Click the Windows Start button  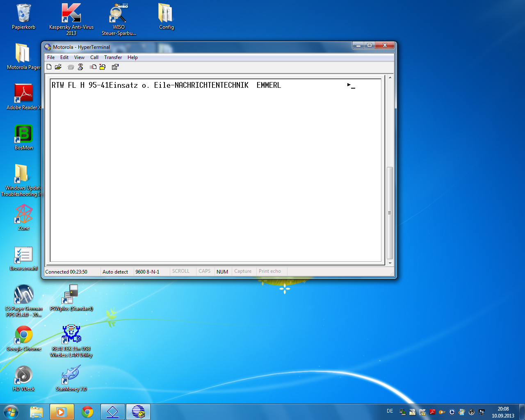click(x=11, y=412)
